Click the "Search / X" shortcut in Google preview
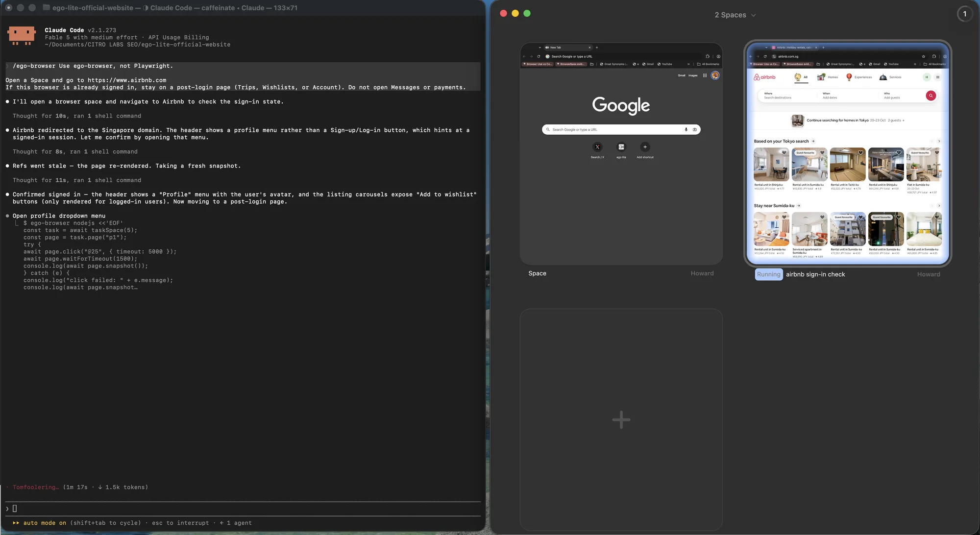The image size is (980, 535). click(x=597, y=150)
